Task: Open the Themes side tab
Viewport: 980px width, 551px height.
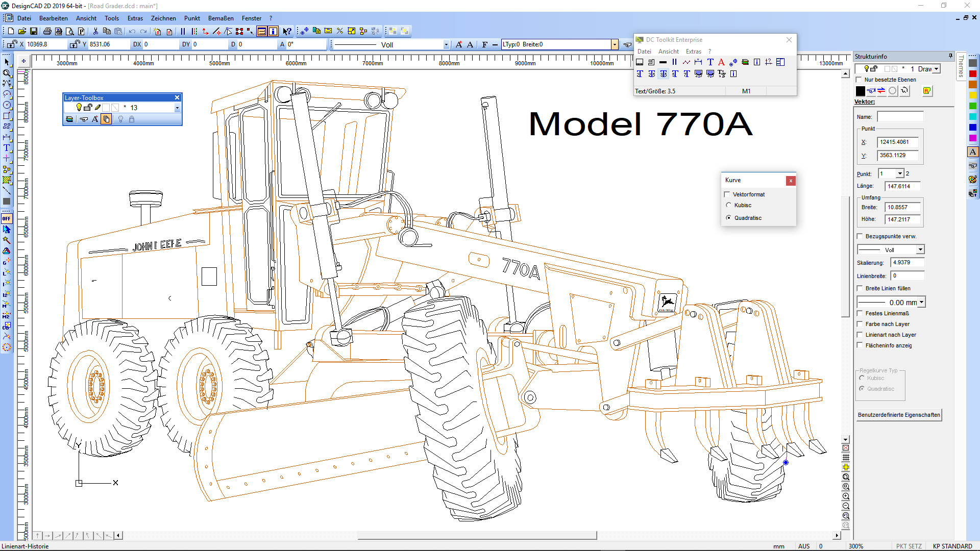Action: (961, 66)
